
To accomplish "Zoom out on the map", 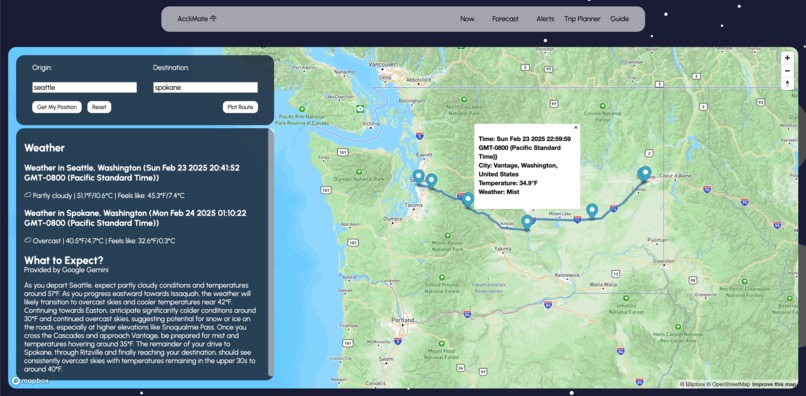I will pos(787,71).
